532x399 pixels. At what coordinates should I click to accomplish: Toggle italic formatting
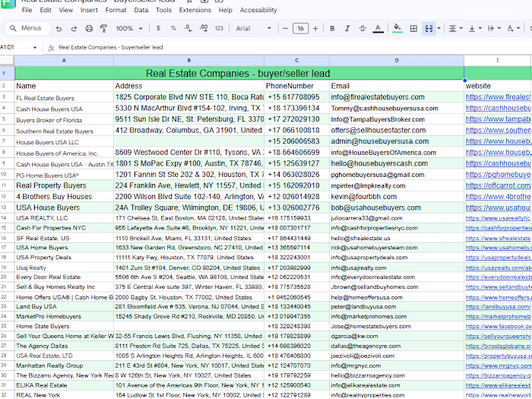coord(347,29)
